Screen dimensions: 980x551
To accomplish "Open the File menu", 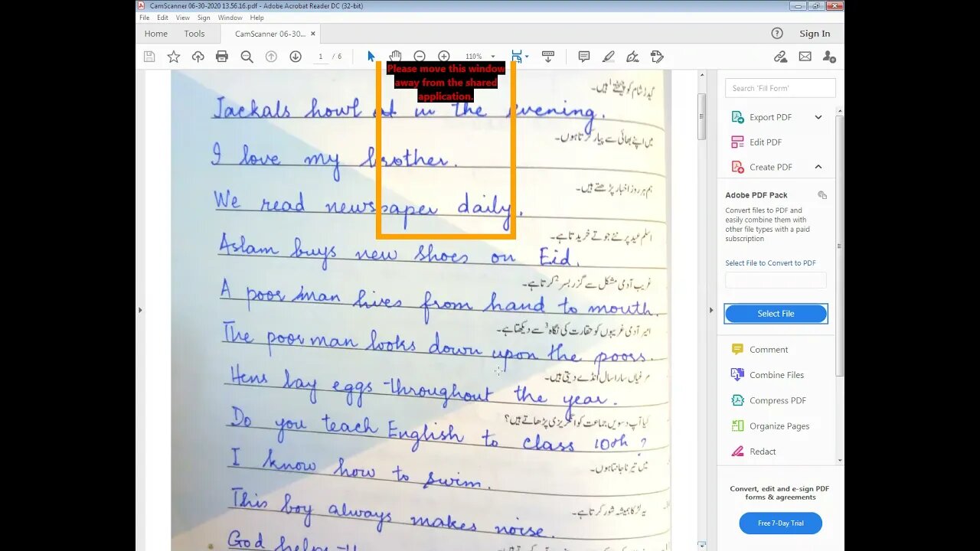I will click(x=145, y=18).
